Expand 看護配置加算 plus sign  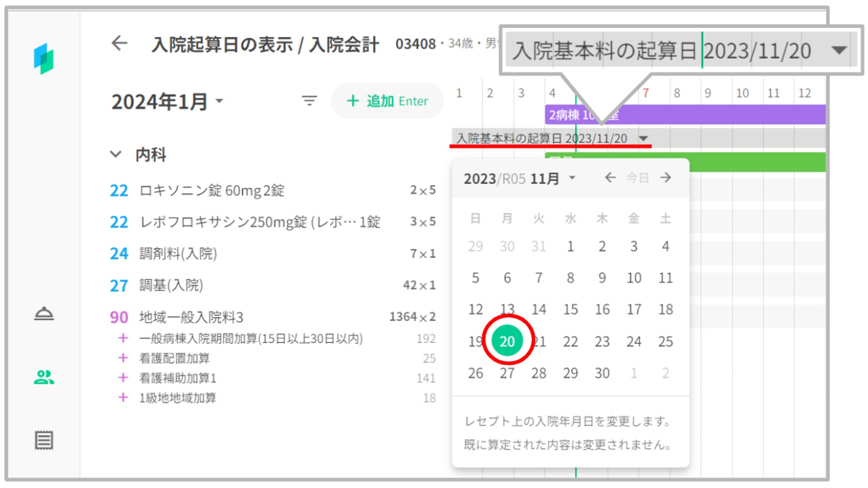click(x=123, y=358)
